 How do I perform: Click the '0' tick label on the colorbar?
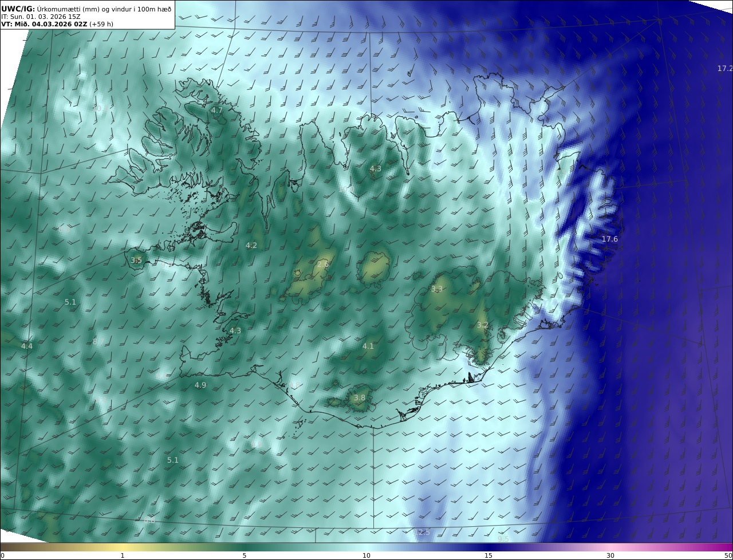[2, 555]
